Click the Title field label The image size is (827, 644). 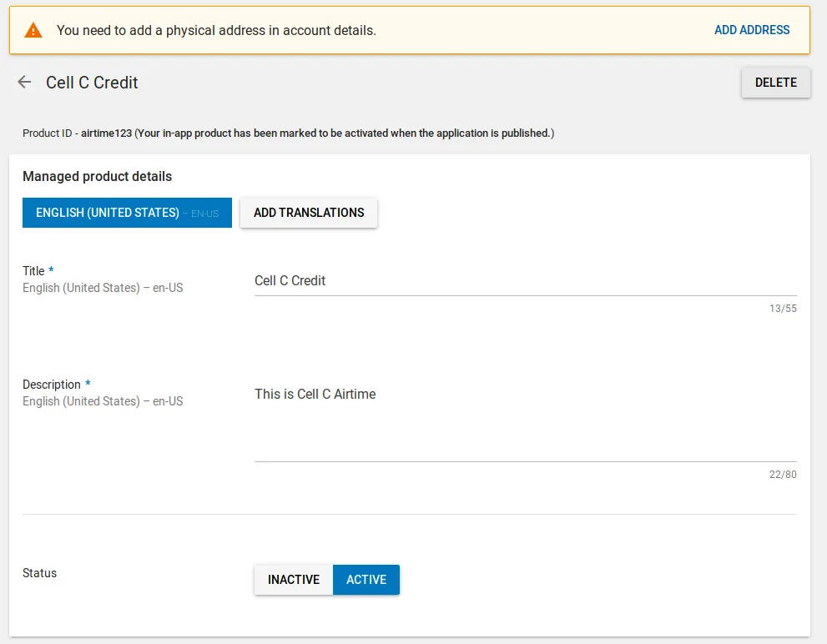(x=34, y=271)
